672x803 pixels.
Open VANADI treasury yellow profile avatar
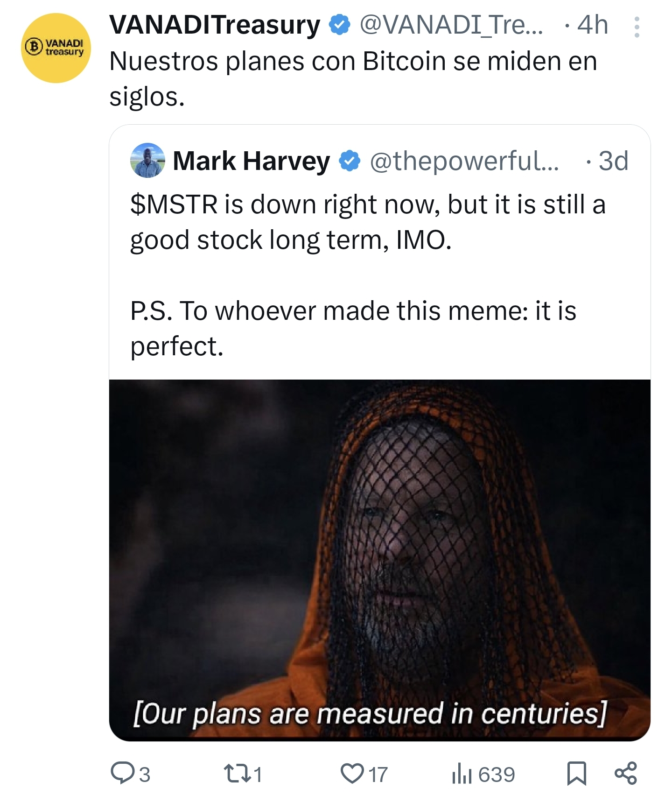(56, 48)
